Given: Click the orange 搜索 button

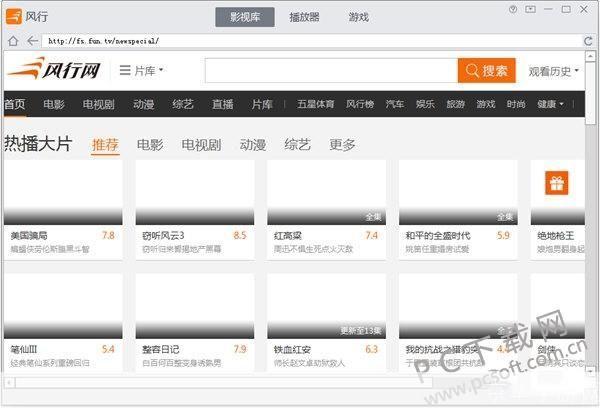Looking at the screenshot, I should point(487,70).
